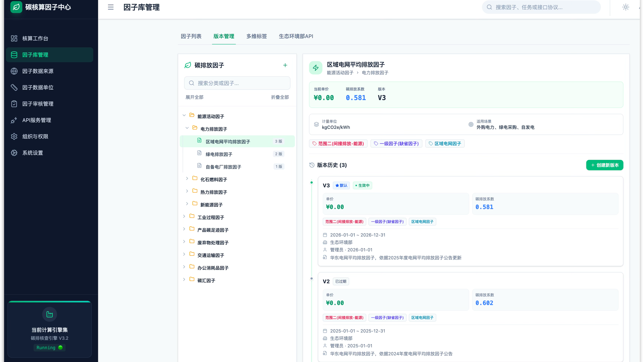Click the calendar icon beside 2026-01-01 ~ 2026-12-31
The image size is (644, 362).
point(325,235)
